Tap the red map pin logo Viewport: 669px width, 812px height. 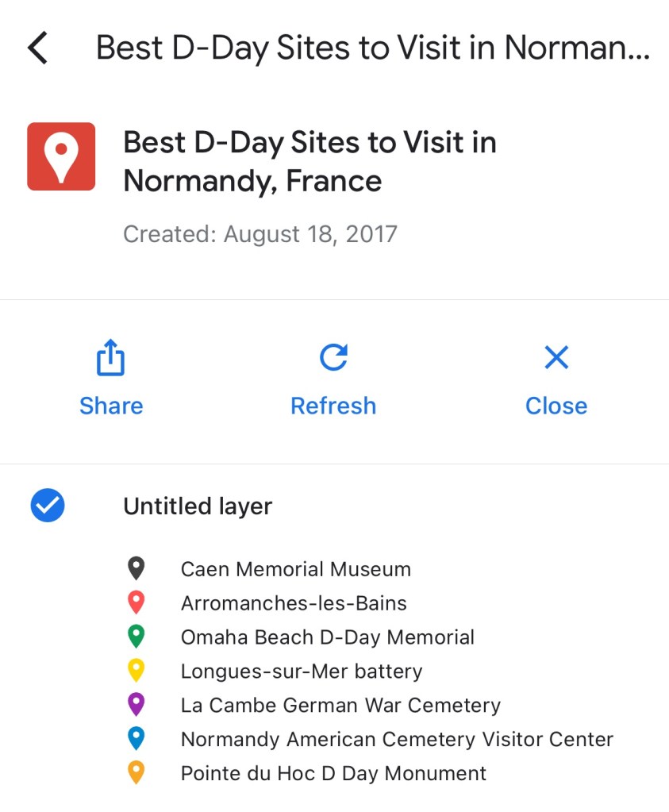[x=61, y=156]
